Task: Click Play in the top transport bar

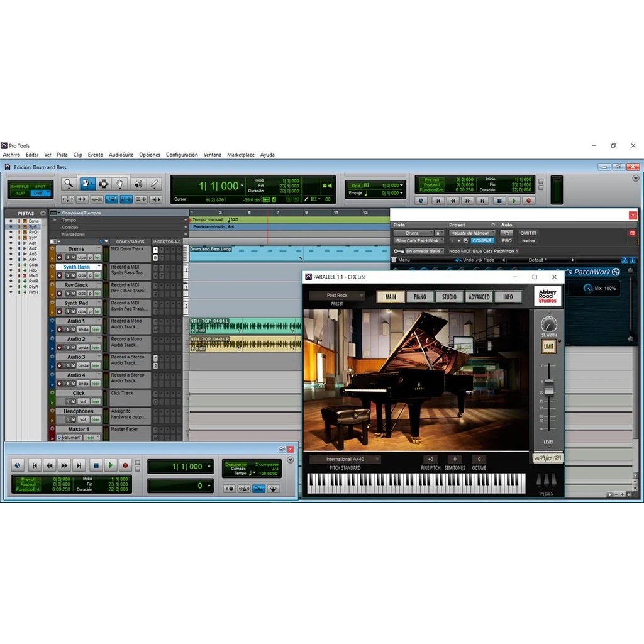Action: tap(514, 201)
